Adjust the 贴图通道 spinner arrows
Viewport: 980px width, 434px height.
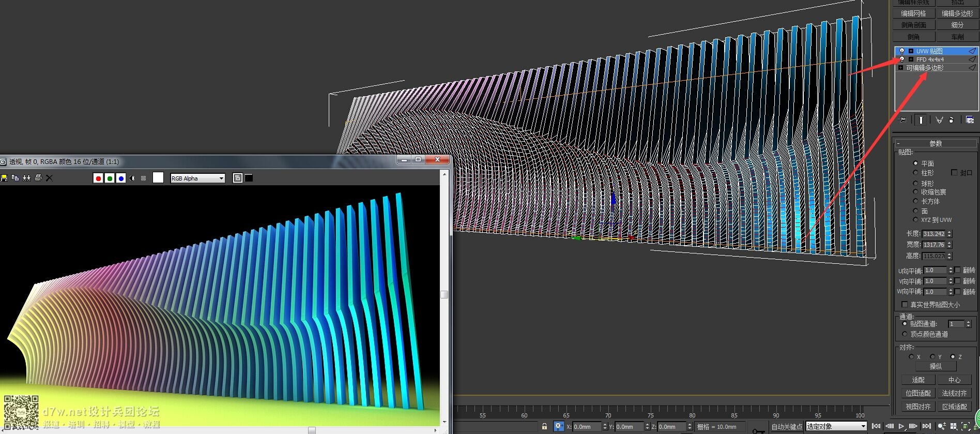click(x=968, y=324)
